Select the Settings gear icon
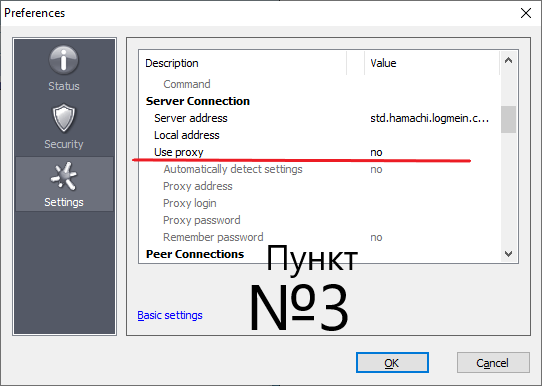 click(64, 176)
